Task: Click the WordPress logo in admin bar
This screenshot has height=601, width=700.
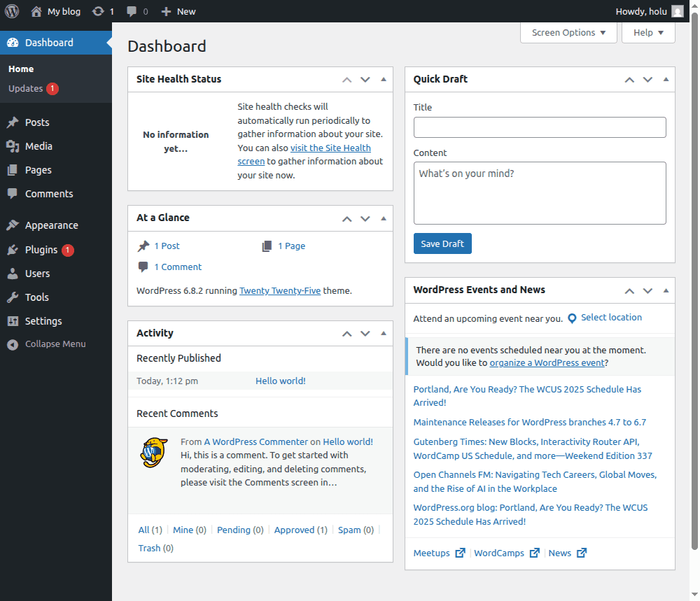Action: (12, 11)
